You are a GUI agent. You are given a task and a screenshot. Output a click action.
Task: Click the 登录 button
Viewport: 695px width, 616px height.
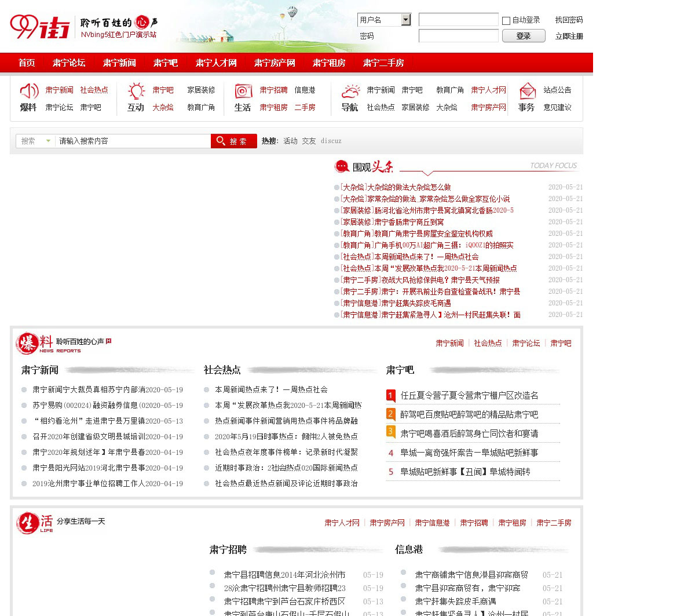coord(524,36)
